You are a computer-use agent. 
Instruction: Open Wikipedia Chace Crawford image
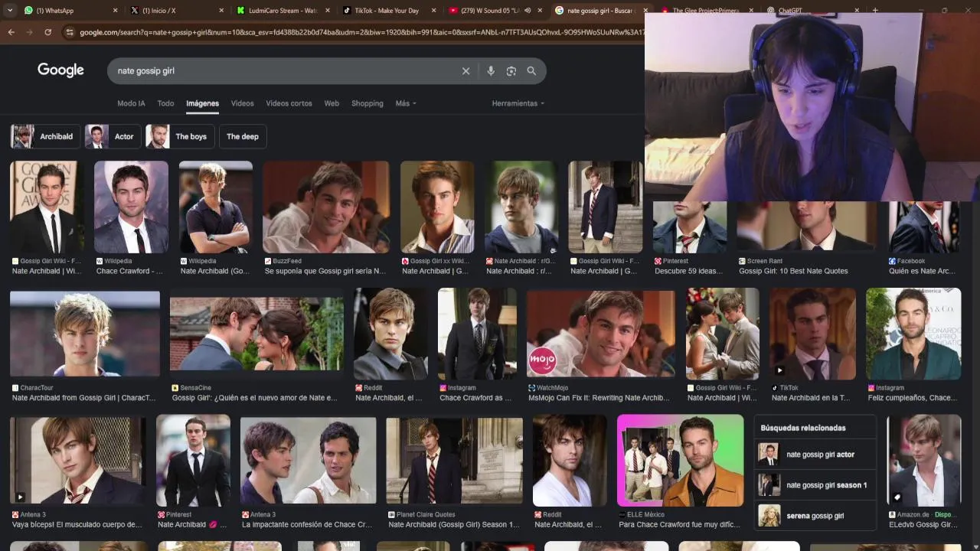pyautogui.click(x=131, y=207)
